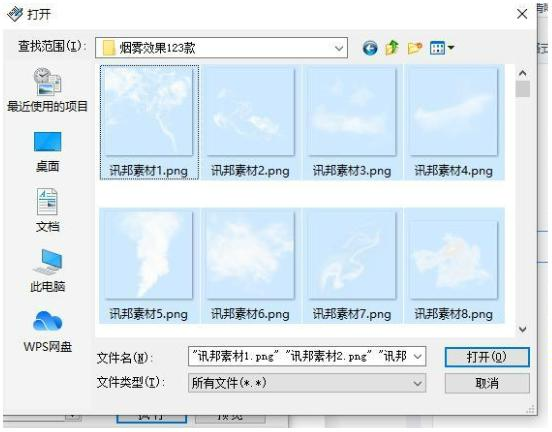The image size is (552, 432).
Task: Select thumbnail of 讯邦素材7.png
Action: click(x=352, y=255)
